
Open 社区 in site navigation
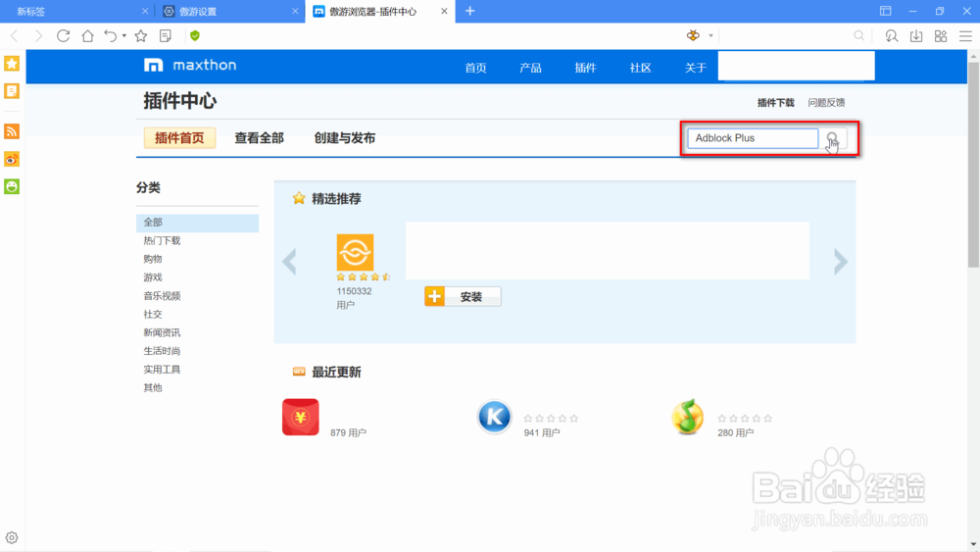(641, 68)
